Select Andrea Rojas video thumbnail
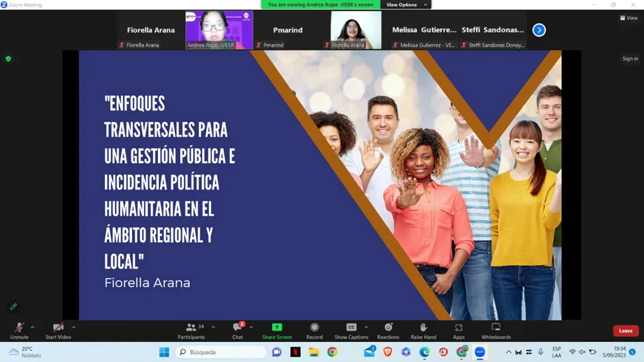The height and width of the screenshot is (362, 644). click(219, 30)
